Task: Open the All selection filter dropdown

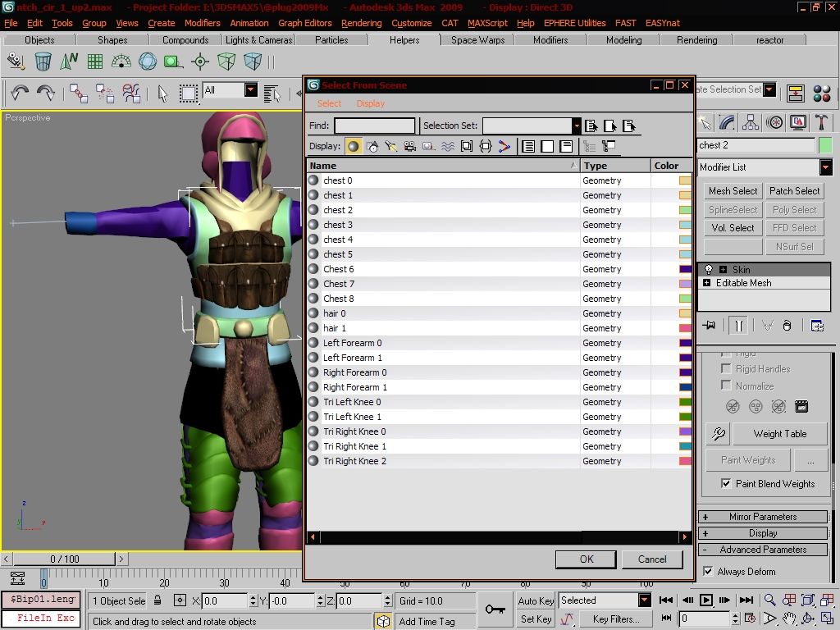Action: tap(251, 90)
